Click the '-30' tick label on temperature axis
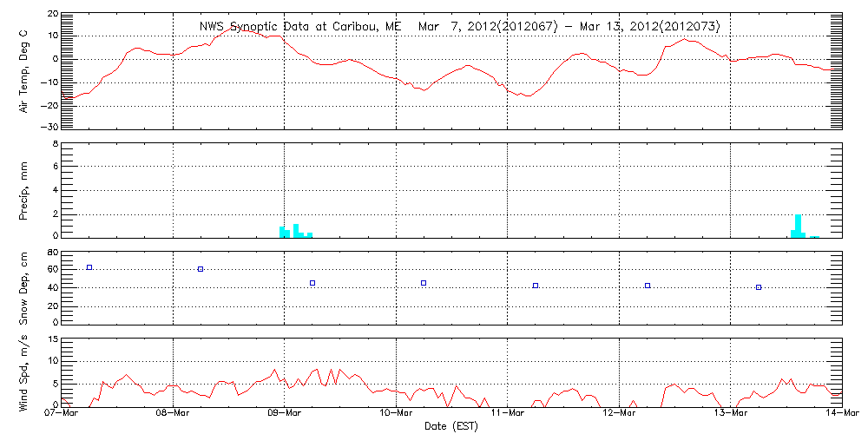This screenshot has width=868, height=434. click(49, 127)
